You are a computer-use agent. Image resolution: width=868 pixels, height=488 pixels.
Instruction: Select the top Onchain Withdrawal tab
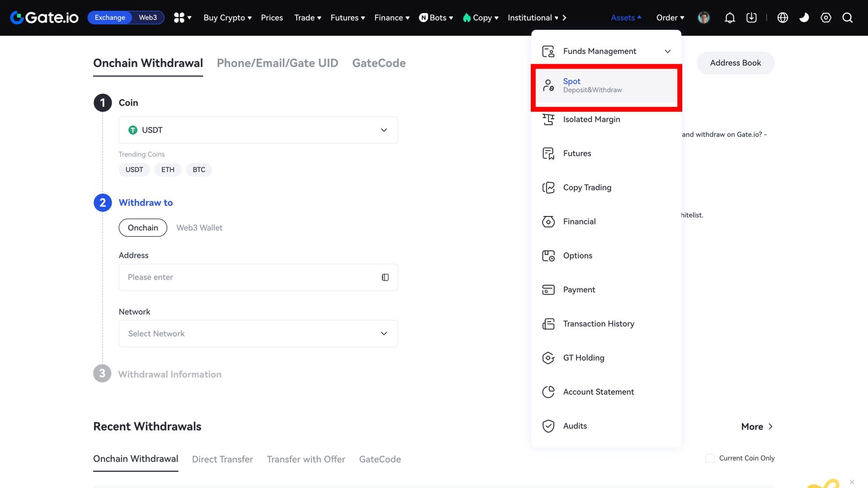pos(148,63)
